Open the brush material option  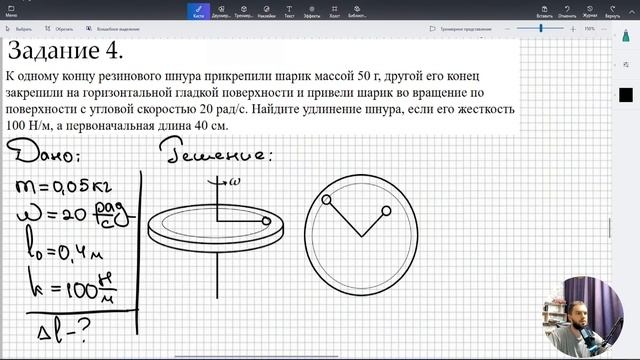626,64
